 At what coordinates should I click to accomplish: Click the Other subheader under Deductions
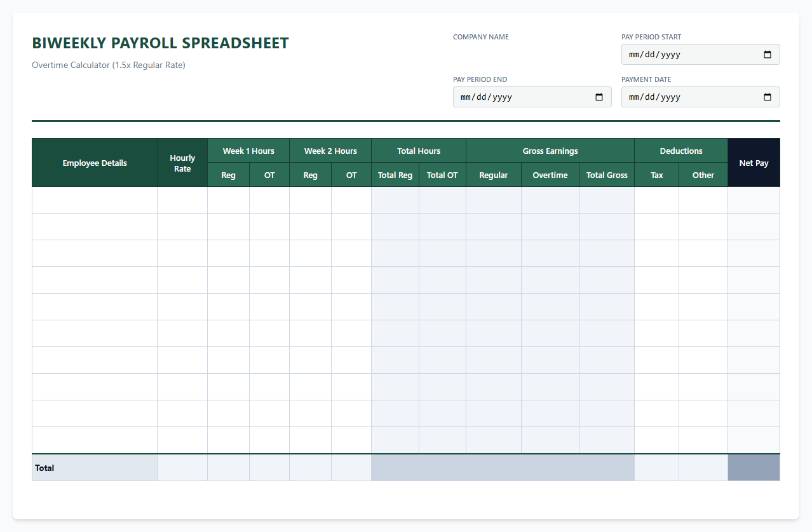click(703, 175)
